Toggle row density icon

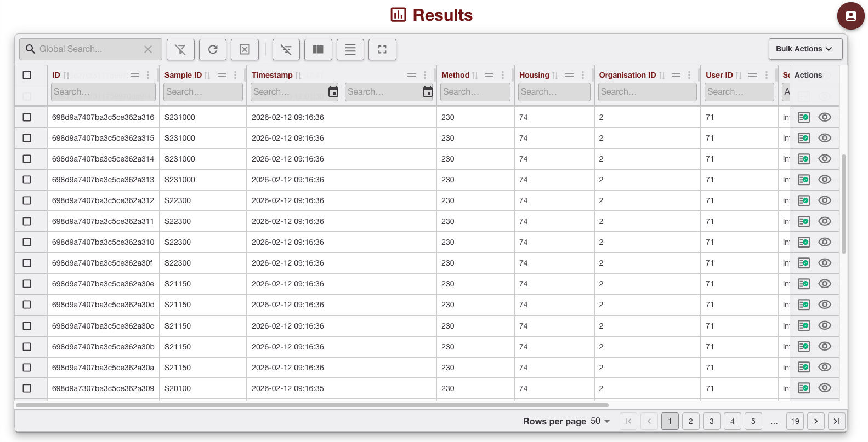click(x=350, y=49)
